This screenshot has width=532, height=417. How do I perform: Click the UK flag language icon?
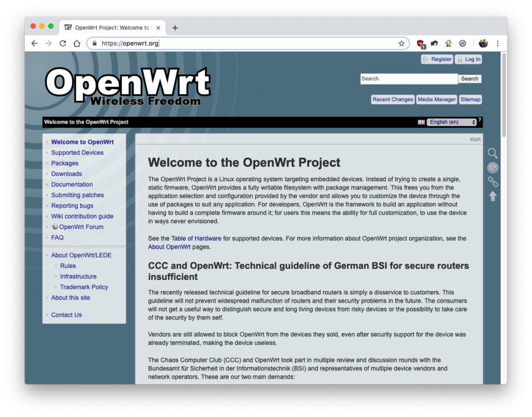(x=421, y=122)
